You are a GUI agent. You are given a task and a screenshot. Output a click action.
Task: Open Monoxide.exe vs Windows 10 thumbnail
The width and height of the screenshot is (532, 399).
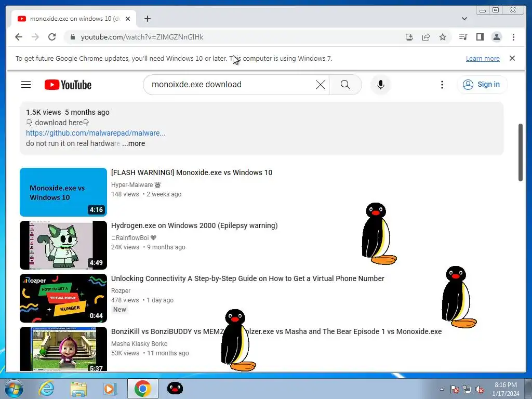[63, 192]
